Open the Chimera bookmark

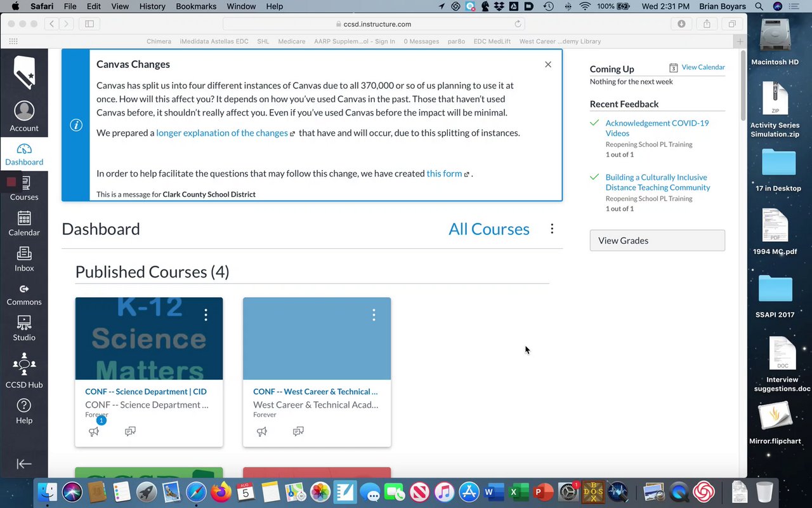pos(159,41)
